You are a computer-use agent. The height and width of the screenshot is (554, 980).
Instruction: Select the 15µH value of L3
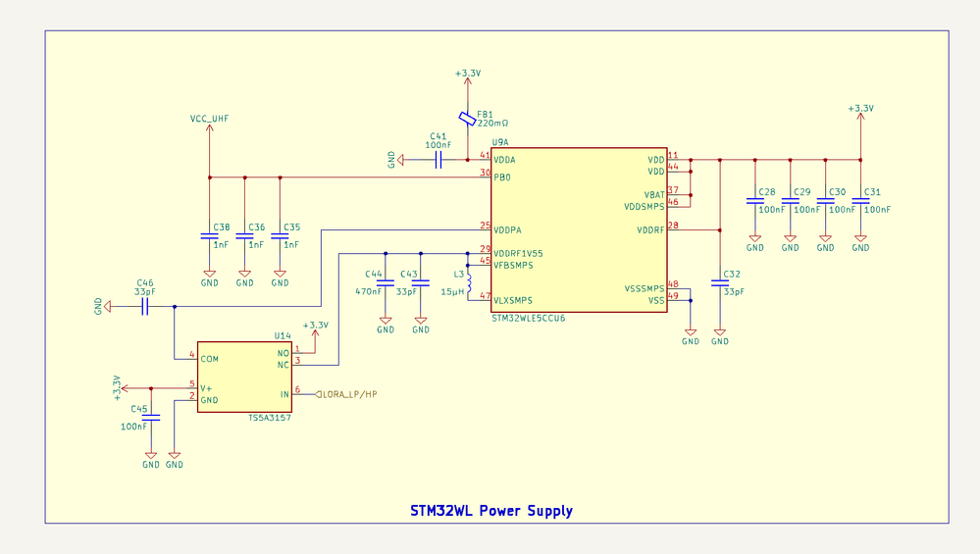tap(452, 291)
